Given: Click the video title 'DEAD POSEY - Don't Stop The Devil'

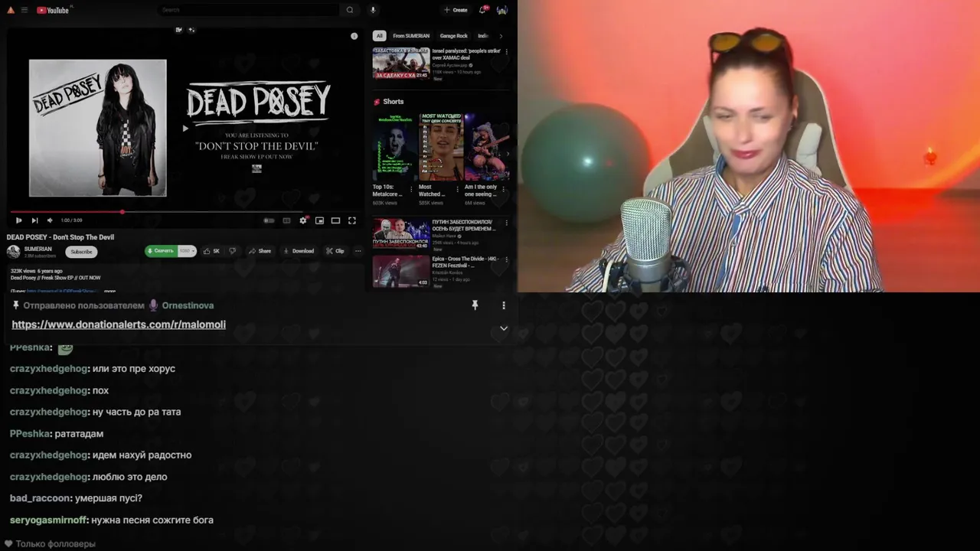Looking at the screenshot, I should point(60,237).
